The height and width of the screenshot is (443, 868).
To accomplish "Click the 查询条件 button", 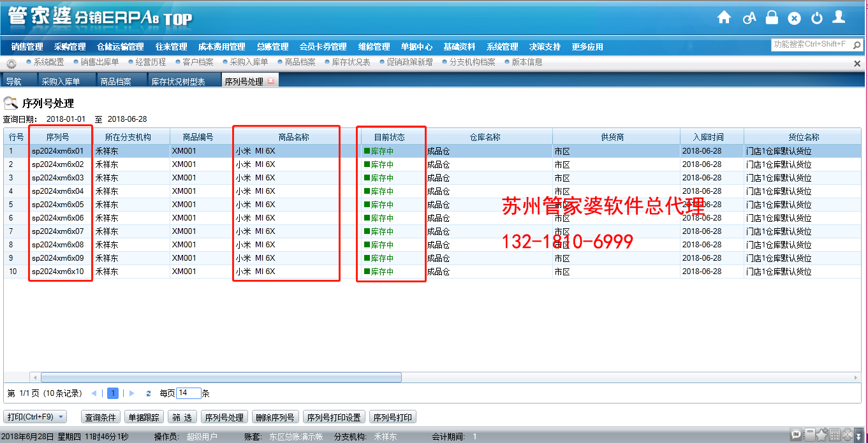I will [x=101, y=417].
